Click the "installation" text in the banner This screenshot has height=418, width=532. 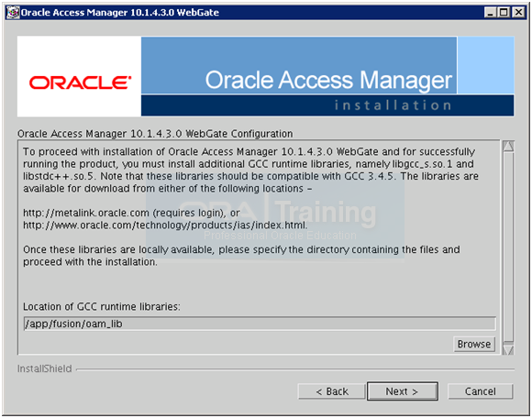(x=393, y=105)
